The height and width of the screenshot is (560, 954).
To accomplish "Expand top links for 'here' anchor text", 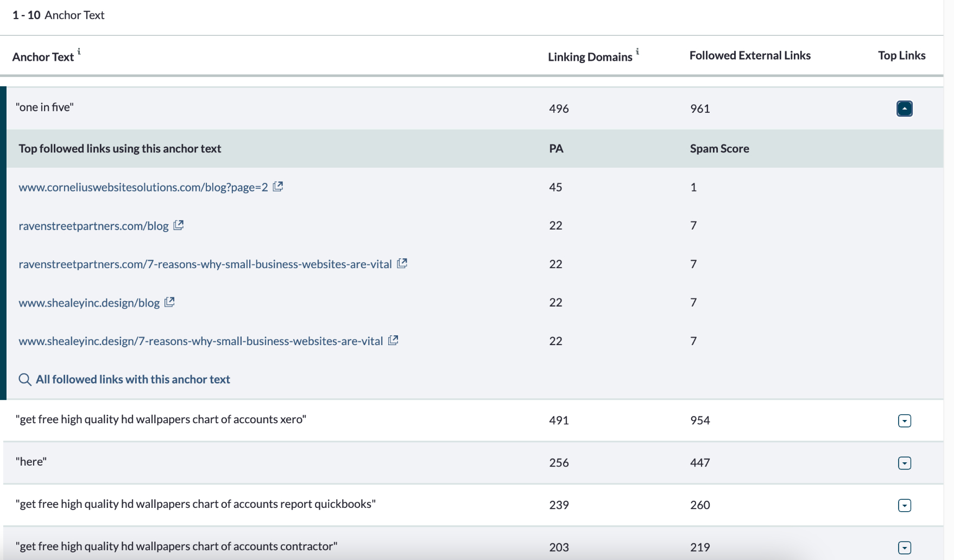I will (x=905, y=463).
